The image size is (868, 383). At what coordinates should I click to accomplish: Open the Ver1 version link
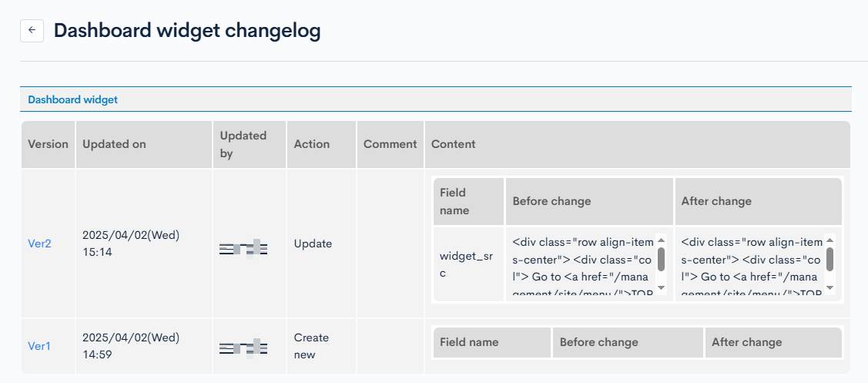click(39, 346)
